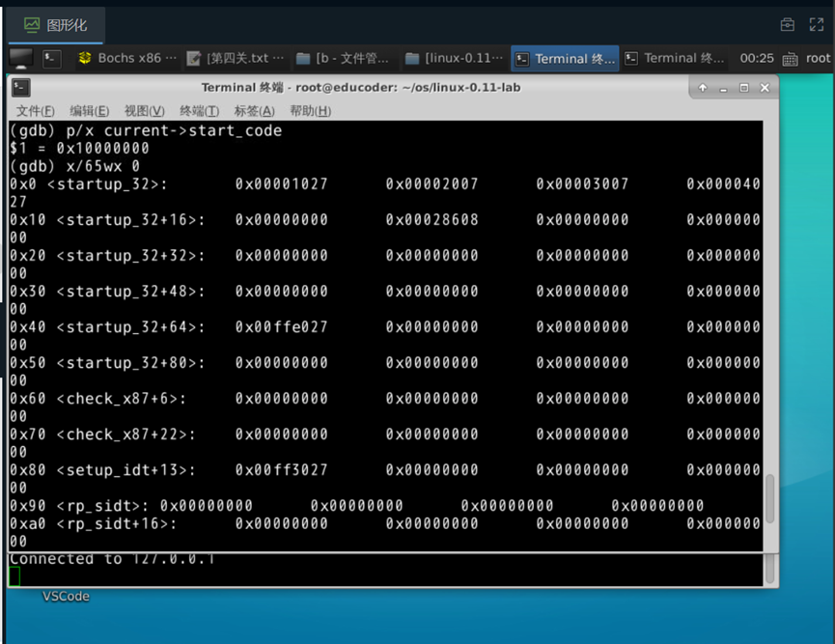835x644 pixels.
Task: Open the b - 文件管理 taskbar window
Action: click(x=344, y=58)
